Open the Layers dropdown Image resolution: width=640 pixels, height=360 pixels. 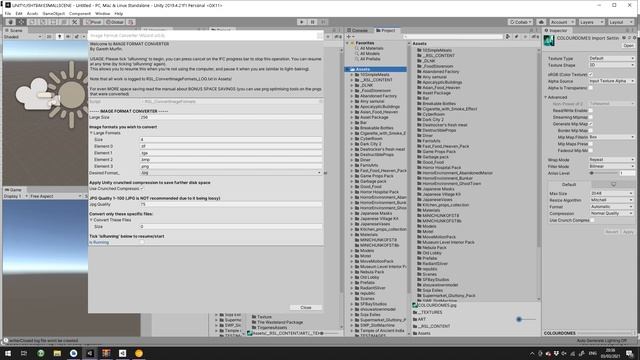point(591,22)
